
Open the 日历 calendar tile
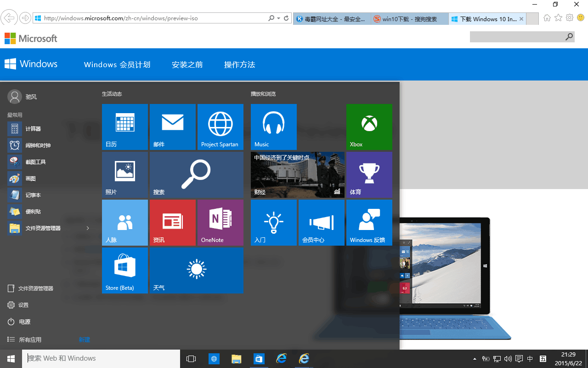pos(125,126)
